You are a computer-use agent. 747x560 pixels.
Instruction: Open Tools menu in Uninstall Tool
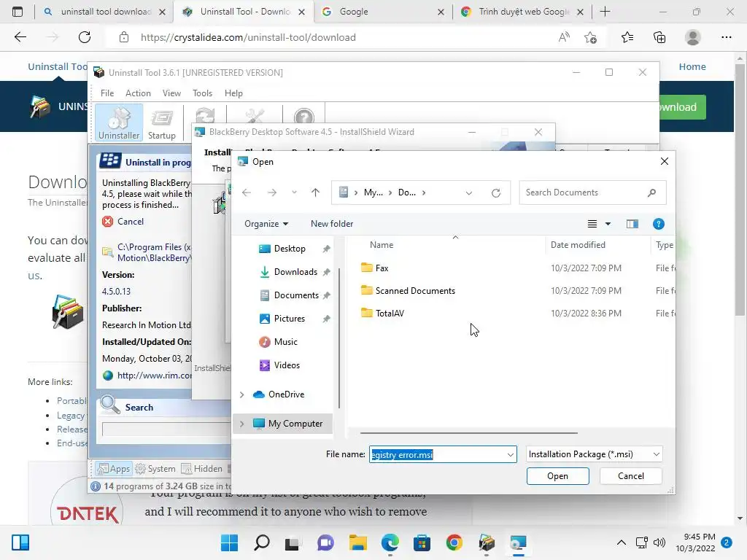tap(202, 93)
